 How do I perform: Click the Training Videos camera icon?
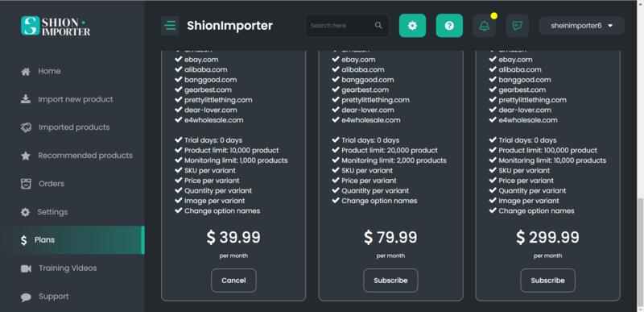point(26,268)
